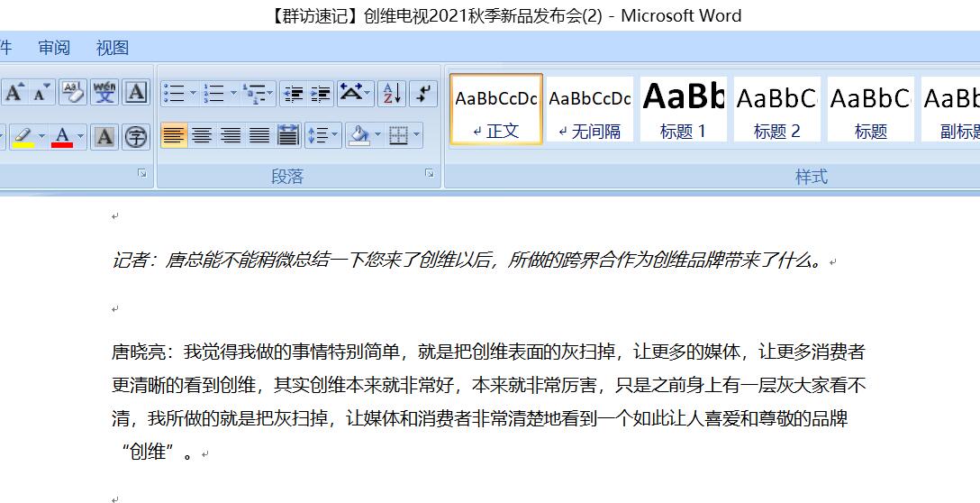The width and height of the screenshot is (980, 503).
Task: Apply the Character Border icon
Action: [x=136, y=92]
